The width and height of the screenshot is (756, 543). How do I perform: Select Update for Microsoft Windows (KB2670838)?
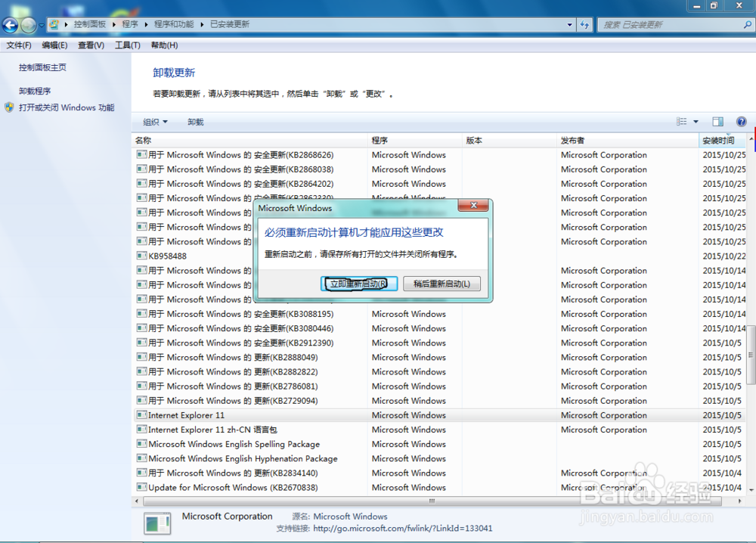[439, 488]
